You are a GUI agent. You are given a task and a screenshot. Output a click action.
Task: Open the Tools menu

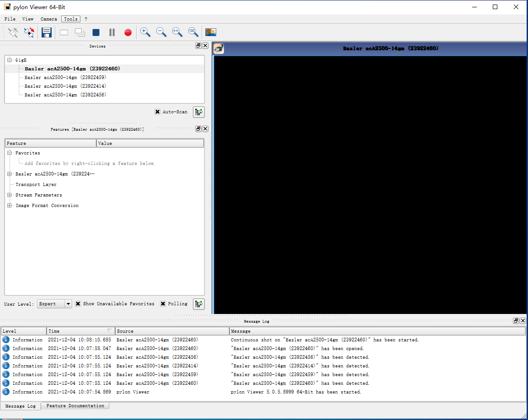pyautogui.click(x=71, y=19)
